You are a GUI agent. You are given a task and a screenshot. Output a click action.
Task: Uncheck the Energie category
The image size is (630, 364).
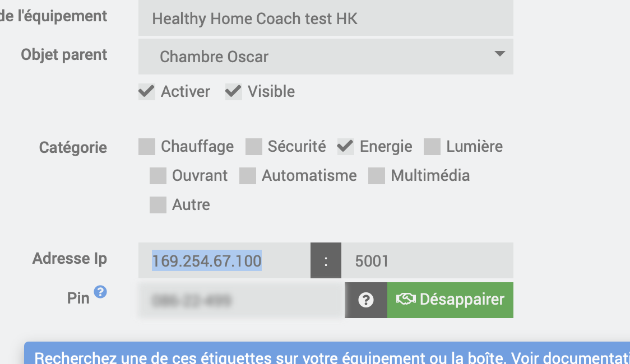point(345,147)
